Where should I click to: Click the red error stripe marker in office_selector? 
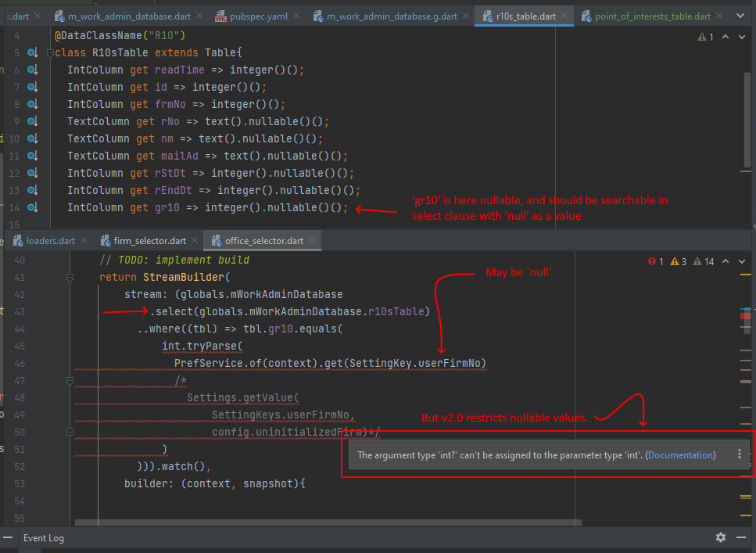pos(745,316)
